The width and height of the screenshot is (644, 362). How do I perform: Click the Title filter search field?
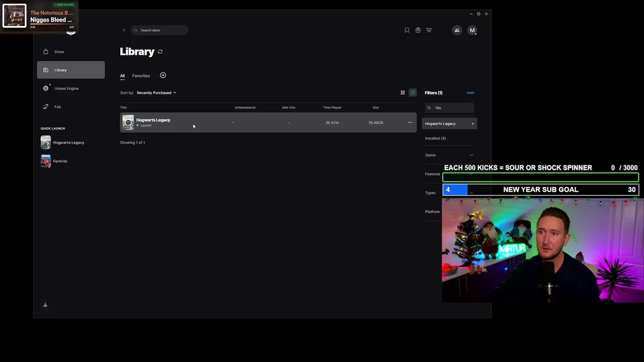(x=449, y=108)
